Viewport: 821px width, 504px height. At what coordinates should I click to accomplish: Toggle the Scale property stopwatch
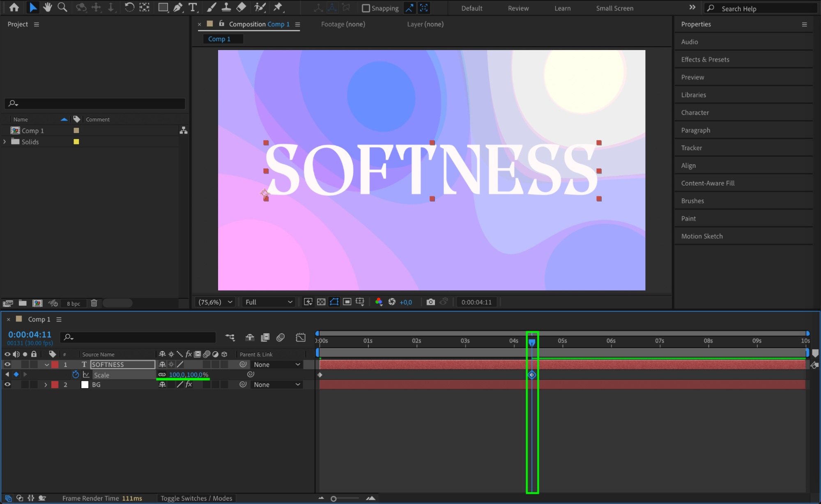point(76,375)
